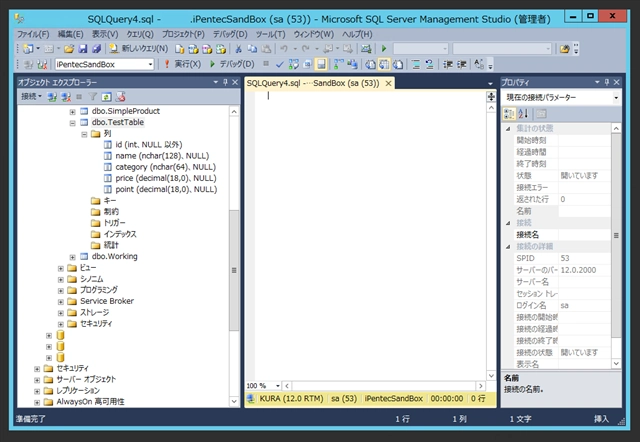Toggle IntelliSense enabled button

click(x=321, y=64)
